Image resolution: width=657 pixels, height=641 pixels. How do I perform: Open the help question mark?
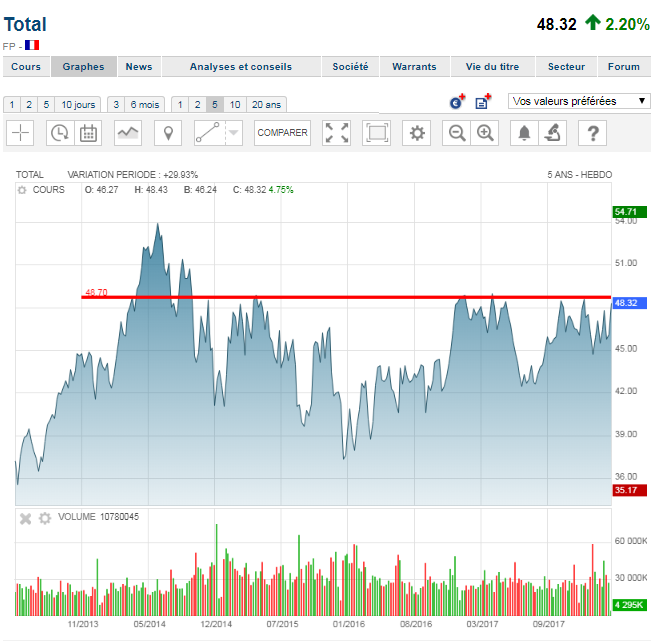pos(592,133)
